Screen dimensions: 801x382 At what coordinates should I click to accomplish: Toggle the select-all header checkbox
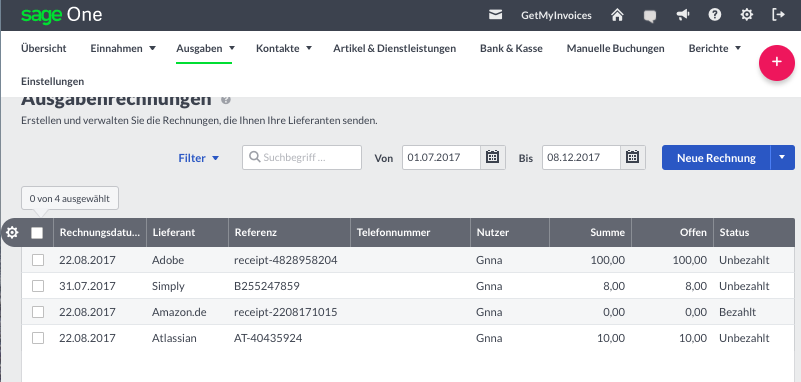coord(37,233)
